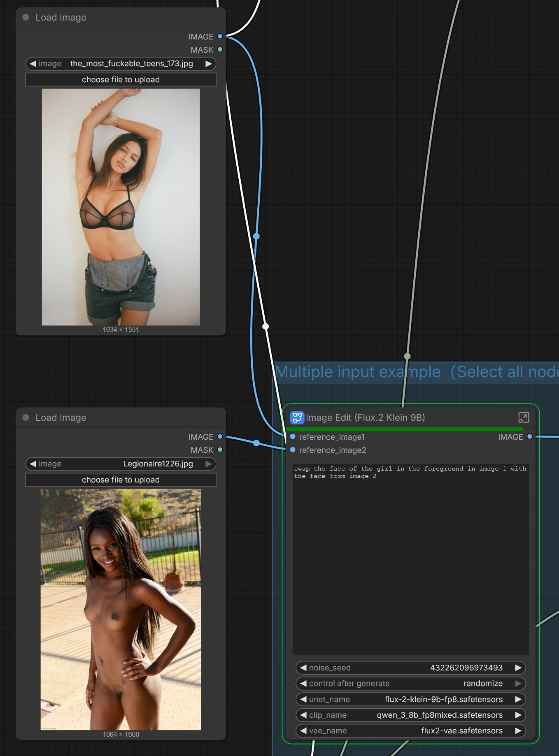Image resolution: width=559 pixels, height=756 pixels.
Task: Click the reference_image2 input port
Action: click(293, 450)
